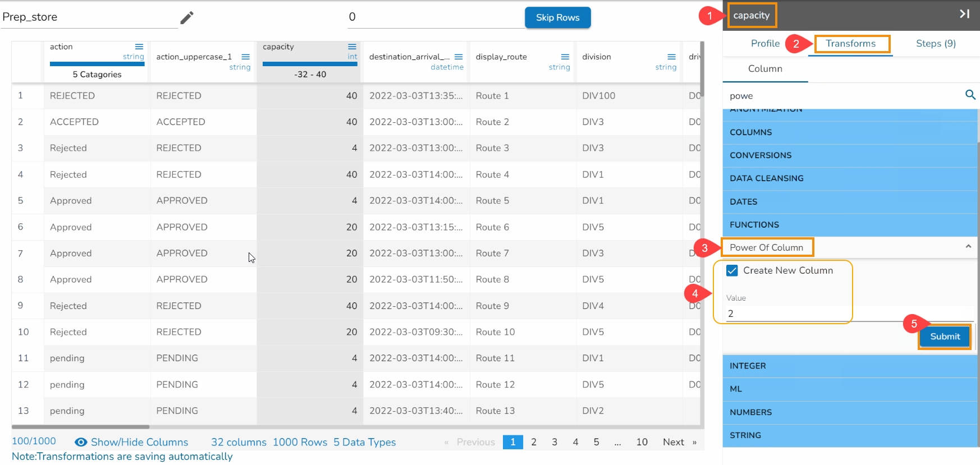980x465 pixels.
Task: Collapse the Power Of Column section
Action: pos(968,247)
